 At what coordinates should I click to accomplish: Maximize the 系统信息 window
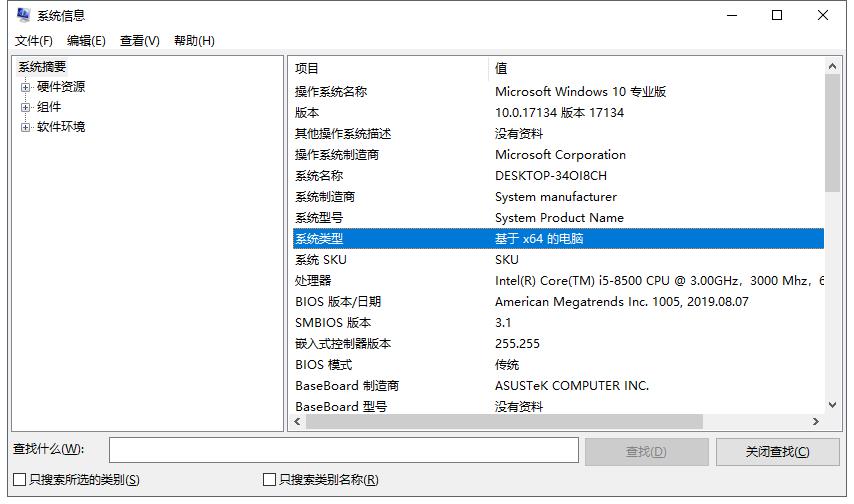tap(777, 15)
